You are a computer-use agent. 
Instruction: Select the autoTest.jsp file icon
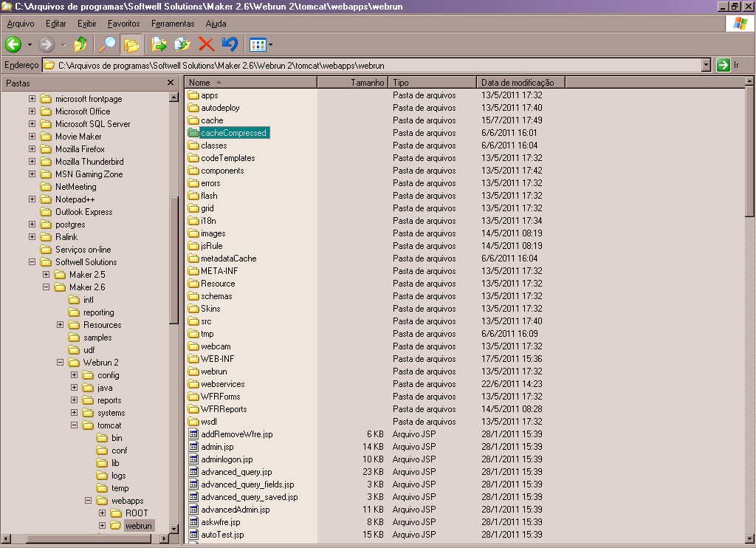(x=193, y=534)
